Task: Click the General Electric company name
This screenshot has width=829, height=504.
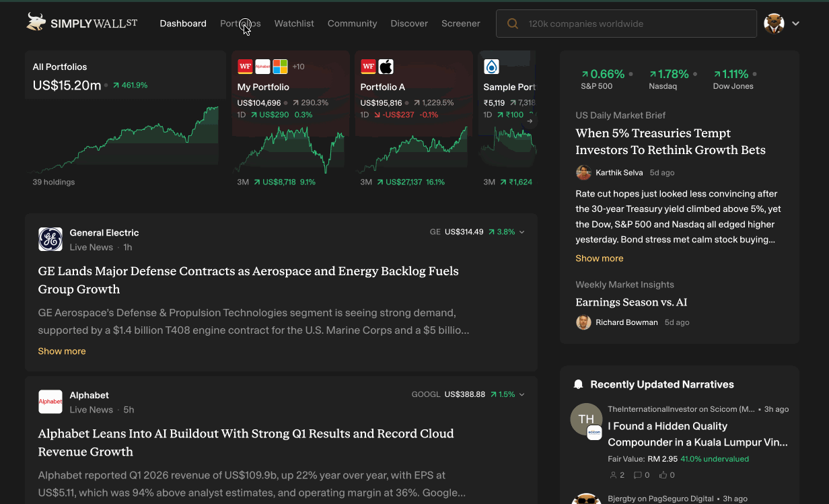Action: (x=104, y=233)
